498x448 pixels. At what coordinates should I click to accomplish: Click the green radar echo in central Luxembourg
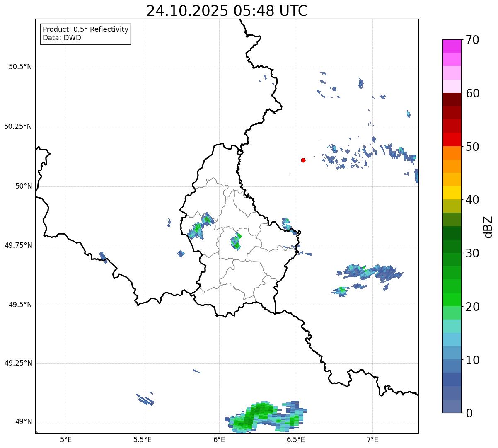coord(236,241)
